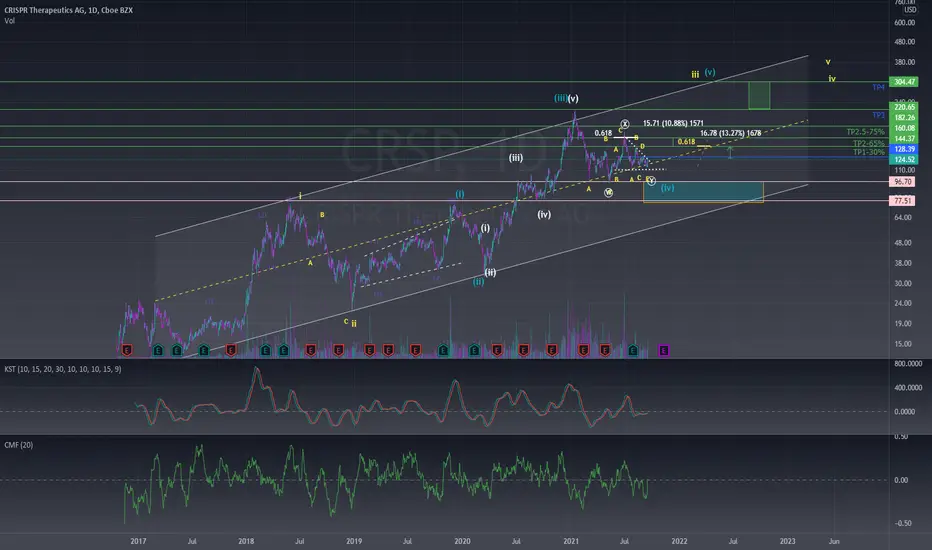
Task: Click the 2019 label on time axis
Action: pyautogui.click(x=354, y=541)
